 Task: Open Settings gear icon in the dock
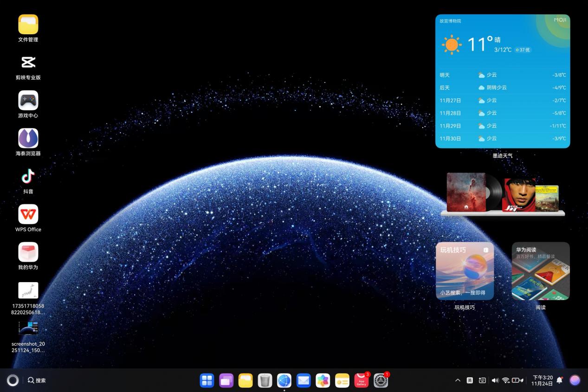[381, 380]
